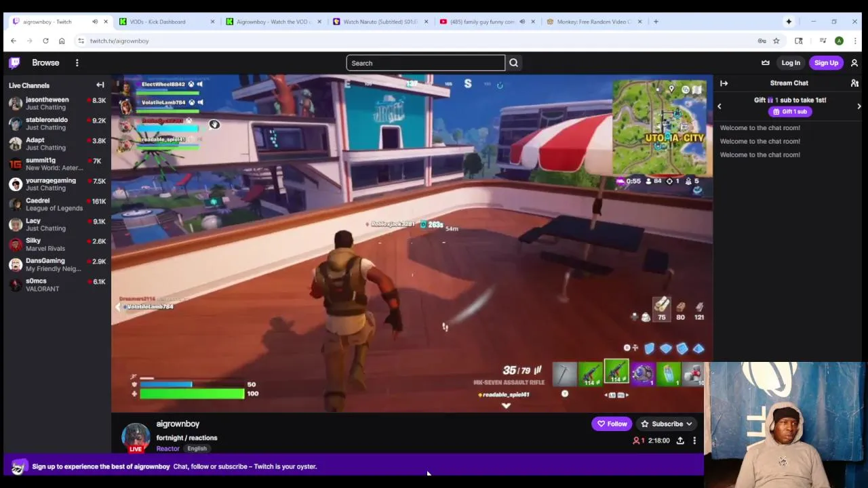Image resolution: width=868 pixels, height=488 pixels.
Task: Open Chrome profile avatar A
Action: coord(840,41)
